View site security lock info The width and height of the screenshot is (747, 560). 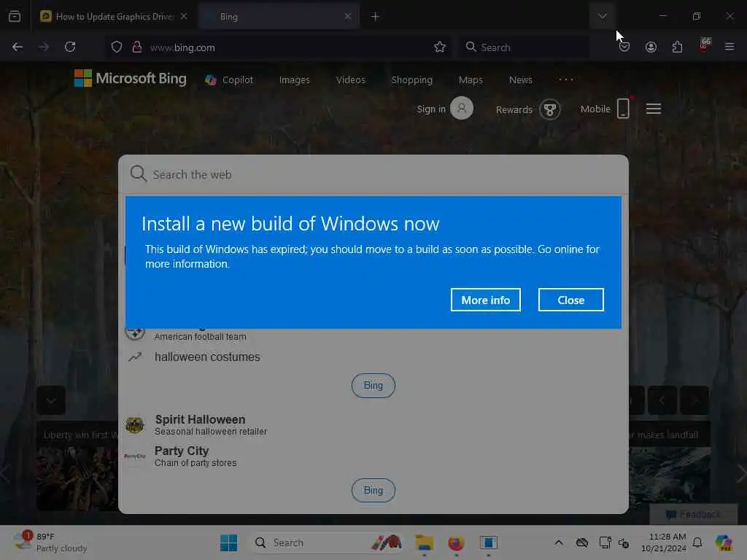137,47
